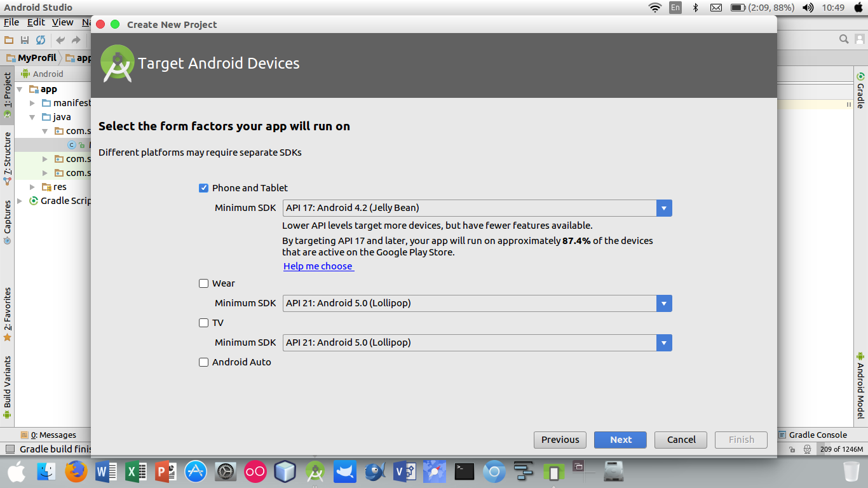
Task: Launch Android Studio from the dock
Action: (x=315, y=471)
